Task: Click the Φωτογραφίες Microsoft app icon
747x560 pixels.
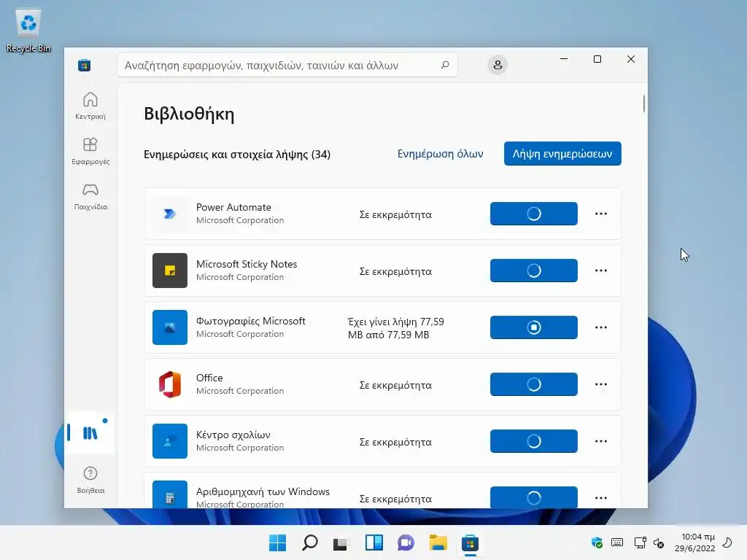Action: point(169,327)
